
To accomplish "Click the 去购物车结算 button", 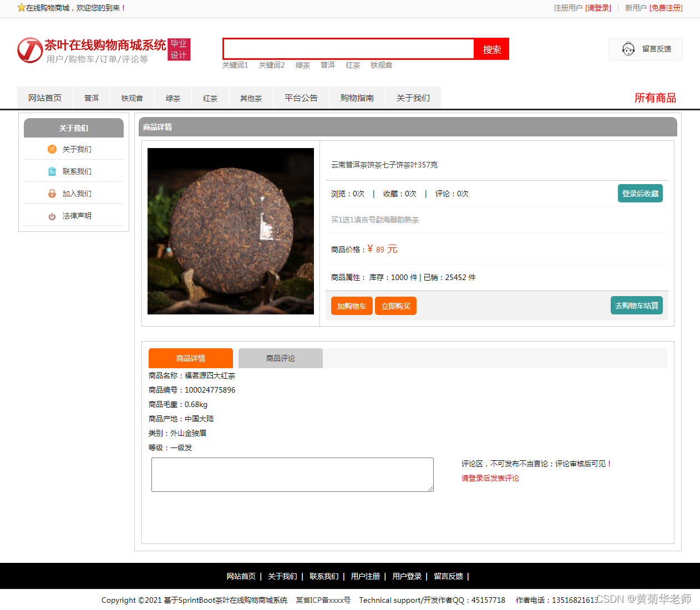I will click(x=637, y=306).
